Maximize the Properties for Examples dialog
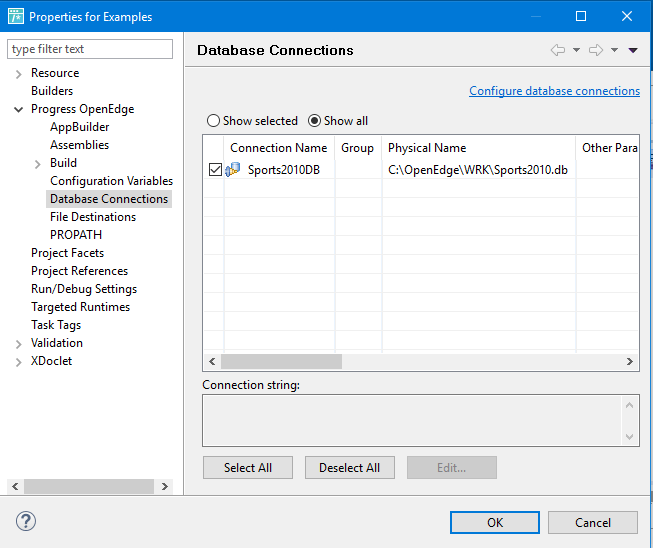This screenshot has width=653, height=548. pos(581,16)
